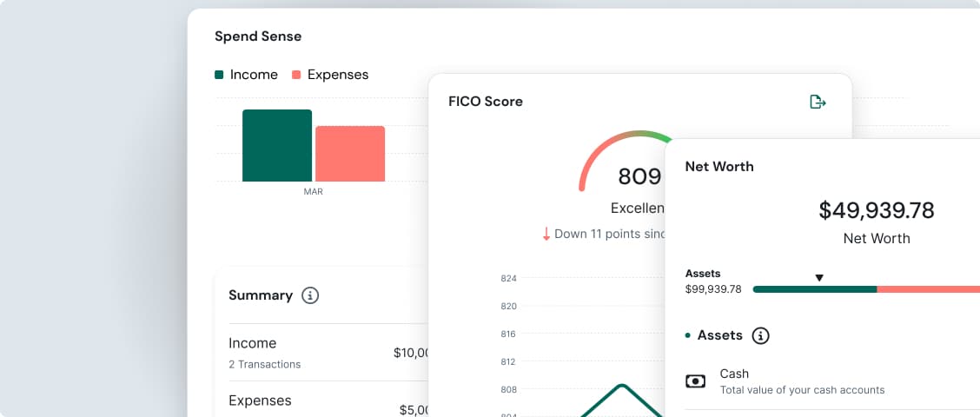This screenshot has width=980, height=417.
Task: Click the Net Worth card heading
Action: pos(719,166)
